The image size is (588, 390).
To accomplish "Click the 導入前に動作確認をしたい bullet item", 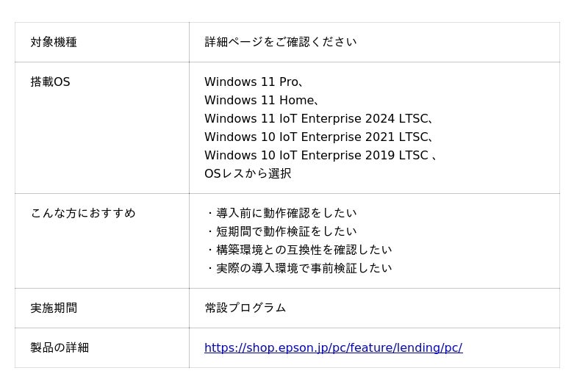I will coord(286,214).
